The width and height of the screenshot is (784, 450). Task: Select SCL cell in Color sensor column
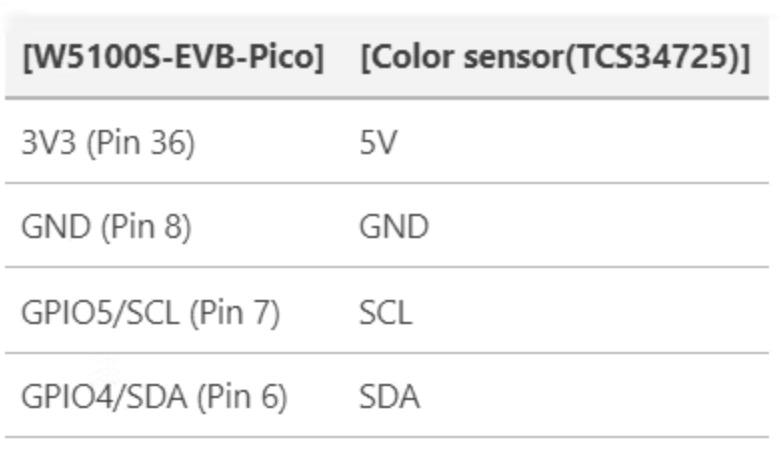point(385,313)
